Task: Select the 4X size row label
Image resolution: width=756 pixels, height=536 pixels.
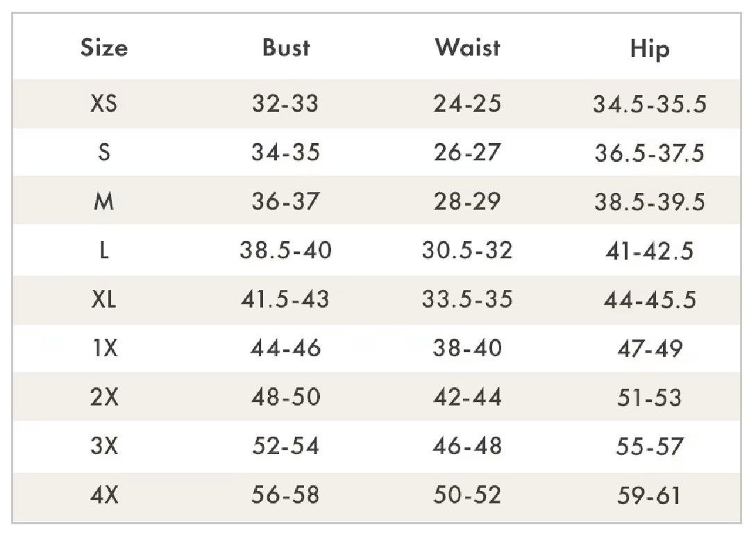Action: (x=104, y=495)
